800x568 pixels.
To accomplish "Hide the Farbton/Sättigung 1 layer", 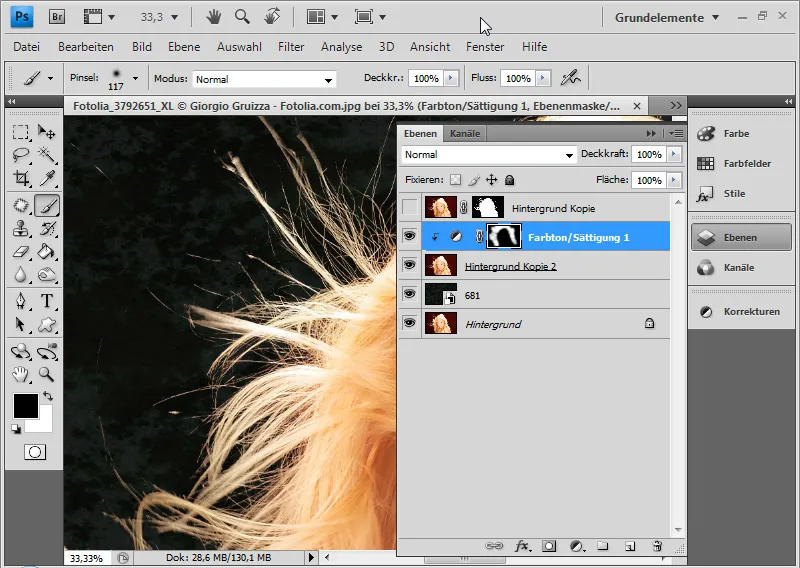I will coord(409,236).
